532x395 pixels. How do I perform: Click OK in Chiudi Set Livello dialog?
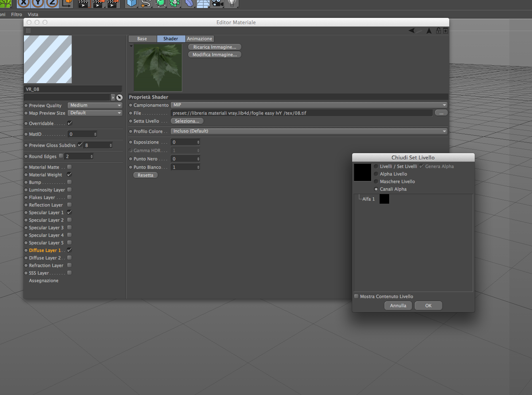click(x=429, y=305)
